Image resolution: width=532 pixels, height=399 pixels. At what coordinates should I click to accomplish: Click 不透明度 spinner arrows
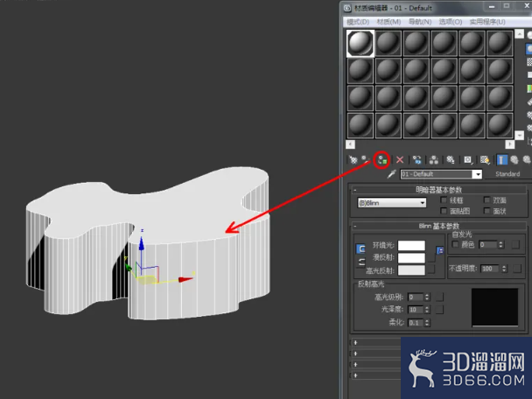point(504,269)
